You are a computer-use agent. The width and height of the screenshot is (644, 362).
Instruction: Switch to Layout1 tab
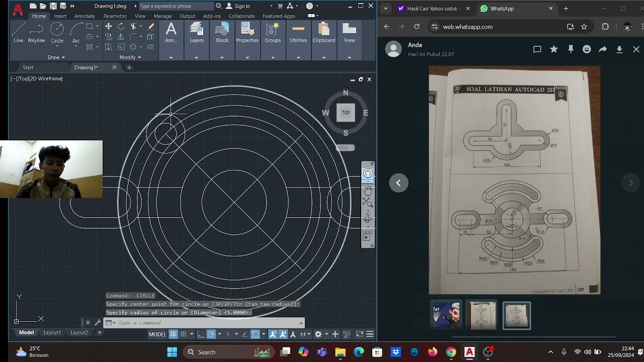coord(52,332)
